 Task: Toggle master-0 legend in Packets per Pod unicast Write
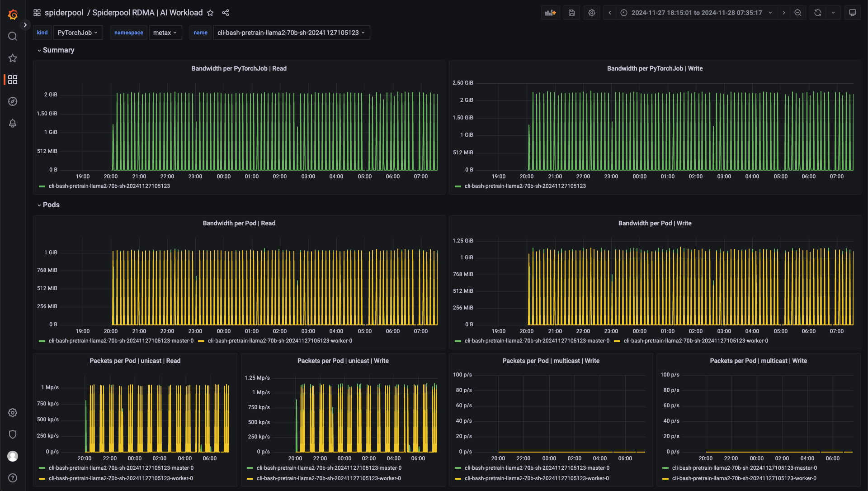pyautogui.click(x=329, y=468)
